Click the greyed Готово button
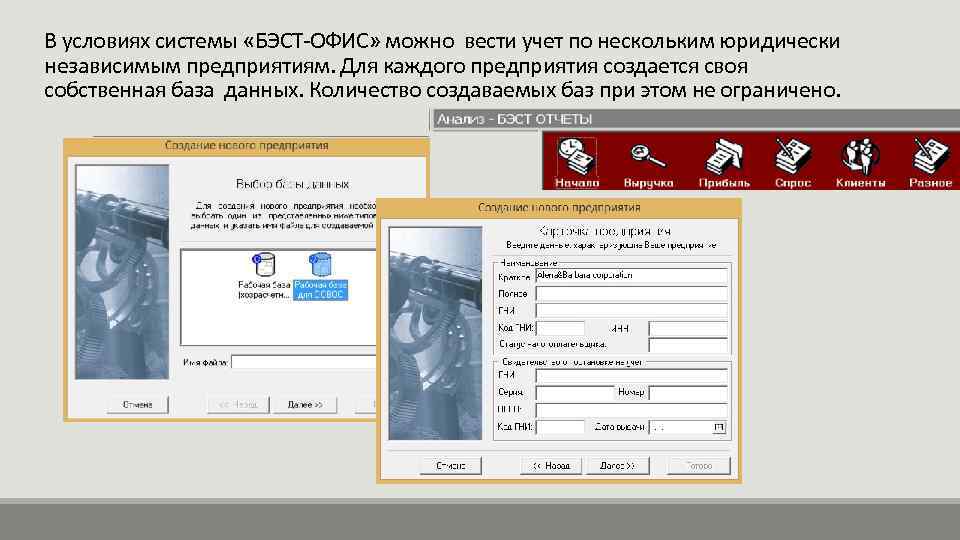Image resolution: width=960 pixels, height=540 pixels. [x=699, y=466]
